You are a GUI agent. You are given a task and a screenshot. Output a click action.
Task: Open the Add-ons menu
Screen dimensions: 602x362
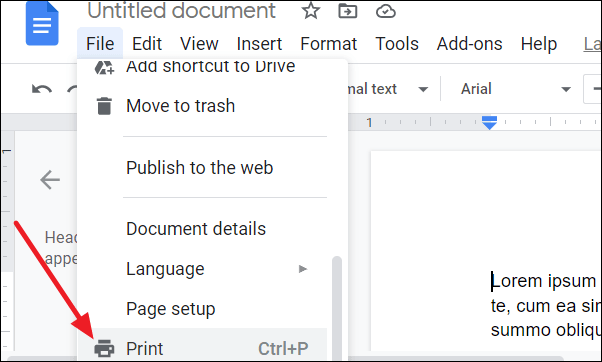click(x=470, y=43)
